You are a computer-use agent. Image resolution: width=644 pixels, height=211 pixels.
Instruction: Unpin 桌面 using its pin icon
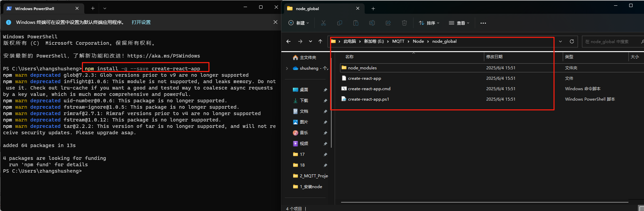tap(325, 90)
